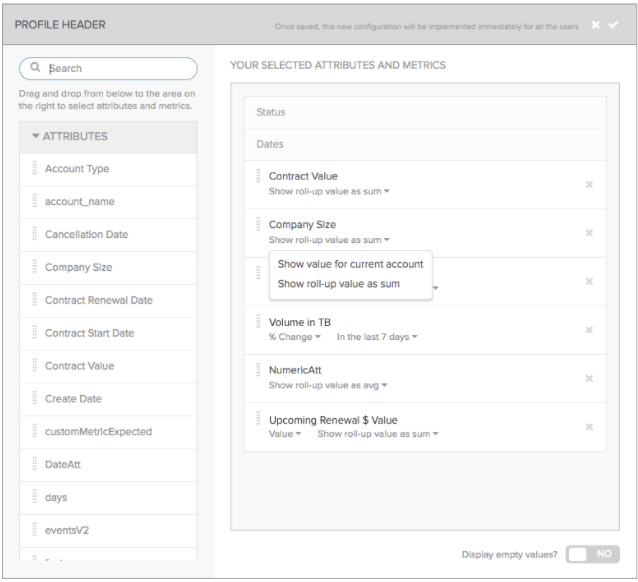The image size is (638, 582).
Task: Select DateAtt attribute label
Action: [63, 464]
